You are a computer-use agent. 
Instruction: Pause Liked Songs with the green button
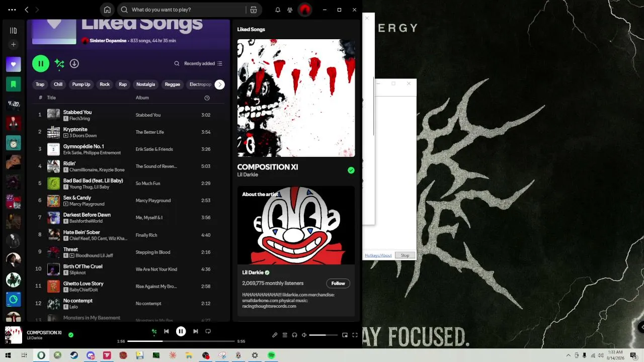pos(41,63)
